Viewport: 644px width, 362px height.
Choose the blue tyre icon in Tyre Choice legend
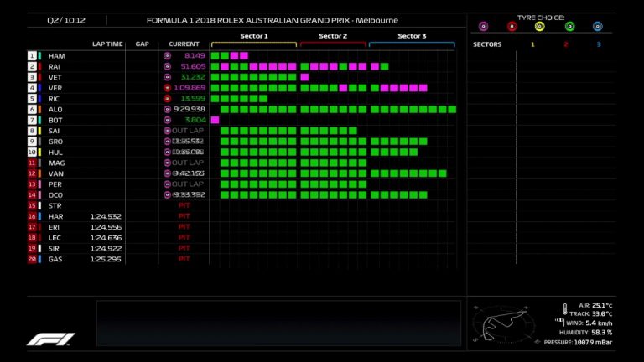[598, 27]
